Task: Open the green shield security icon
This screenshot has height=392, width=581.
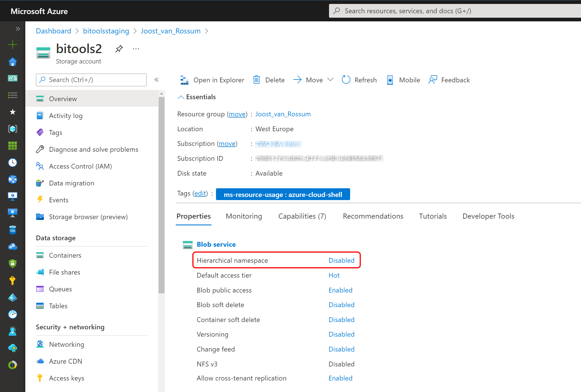Action: [x=13, y=263]
